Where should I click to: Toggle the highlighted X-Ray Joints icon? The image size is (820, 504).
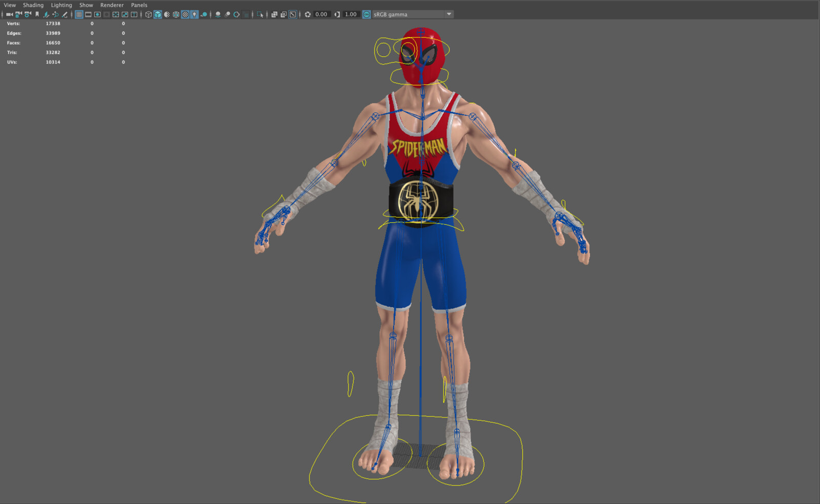(x=293, y=14)
